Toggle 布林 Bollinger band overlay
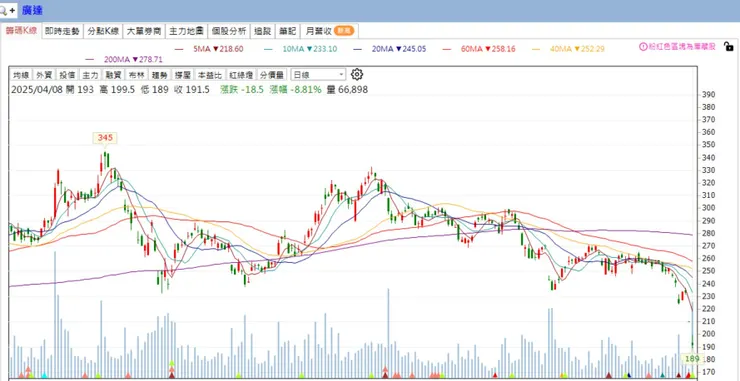Image resolution: width=740 pixels, height=381 pixels. (136, 75)
